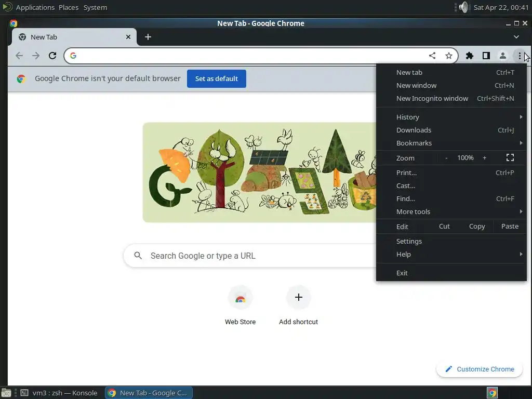532x399 pixels.
Task: Click the show desktop icon in the bottom panel
Action: click(6, 393)
